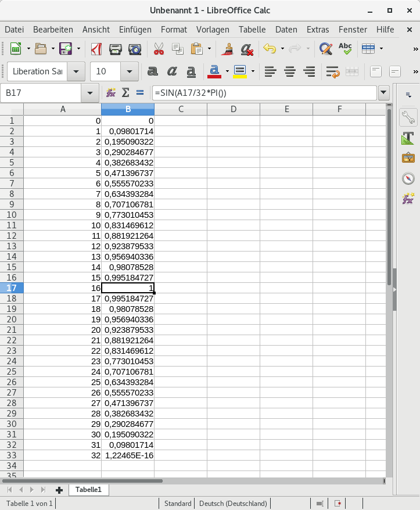Click Deutsch (Deutschland) language in status bar
420x510 pixels.
(233, 504)
